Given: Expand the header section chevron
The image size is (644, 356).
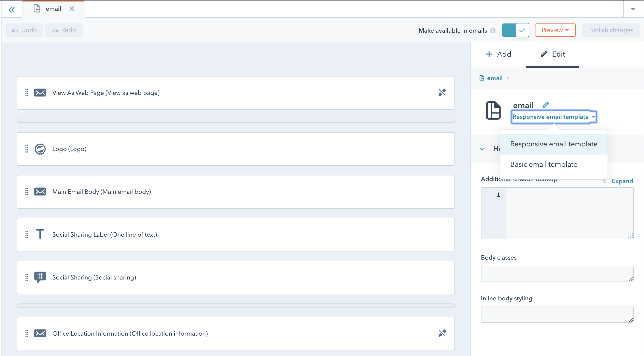Looking at the screenshot, I should click(482, 149).
